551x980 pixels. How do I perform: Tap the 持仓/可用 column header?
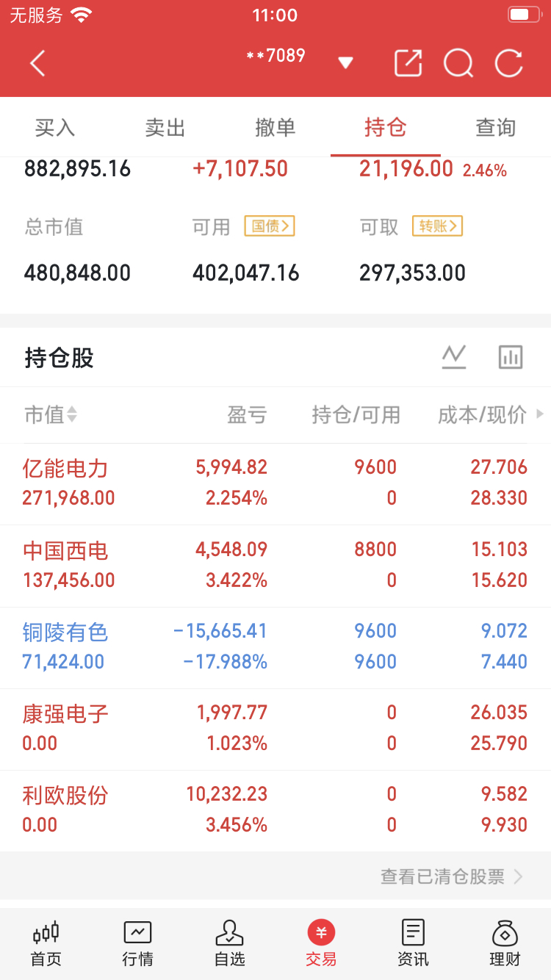pyautogui.click(x=356, y=415)
